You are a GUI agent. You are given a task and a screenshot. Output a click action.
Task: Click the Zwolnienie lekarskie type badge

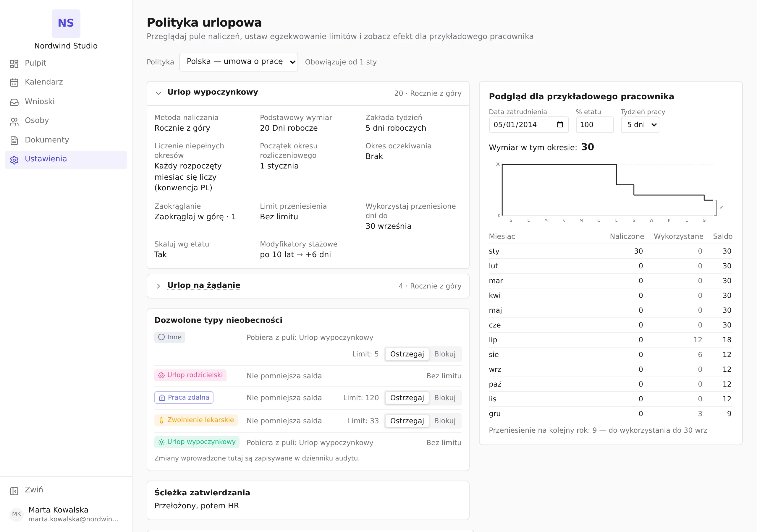coord(196,420)
